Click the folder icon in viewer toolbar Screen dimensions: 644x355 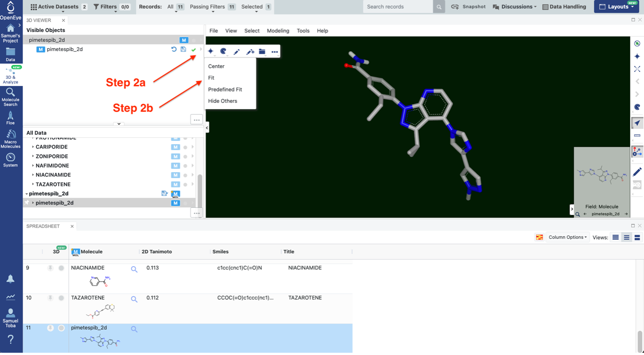pyautogui.click(x=262, y=52)
